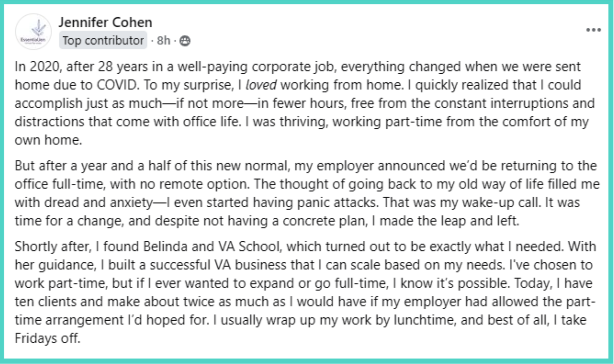
Task: Open the three-dot post options menu
Action: pos(593,30)
